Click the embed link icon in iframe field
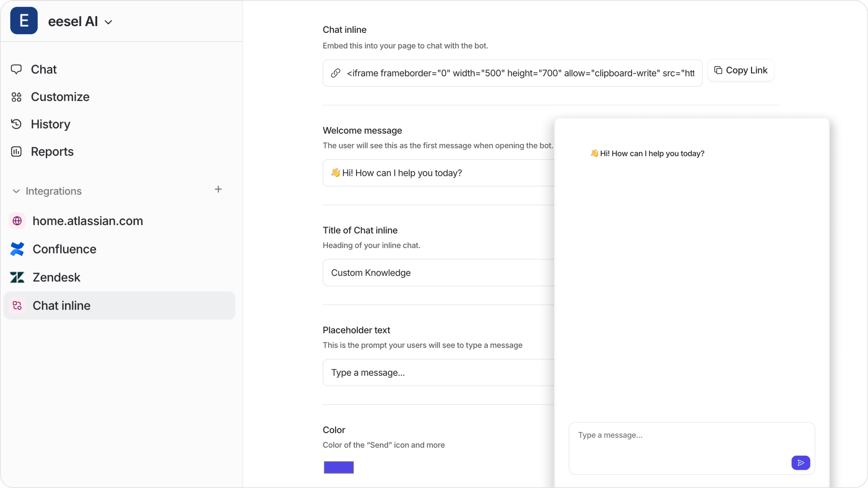The height and width of the screenshot is (488, 868). [335, 73]
